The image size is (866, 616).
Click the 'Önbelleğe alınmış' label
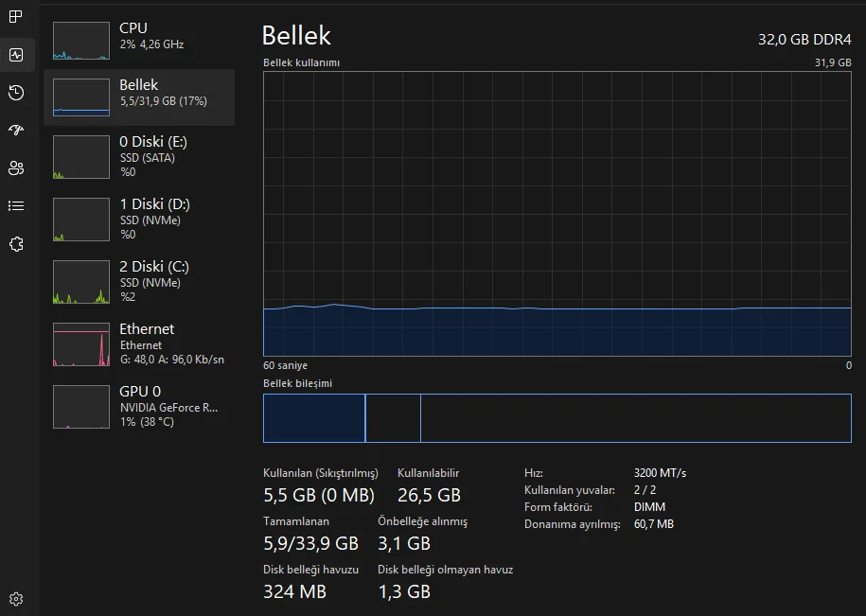(422, 521)
